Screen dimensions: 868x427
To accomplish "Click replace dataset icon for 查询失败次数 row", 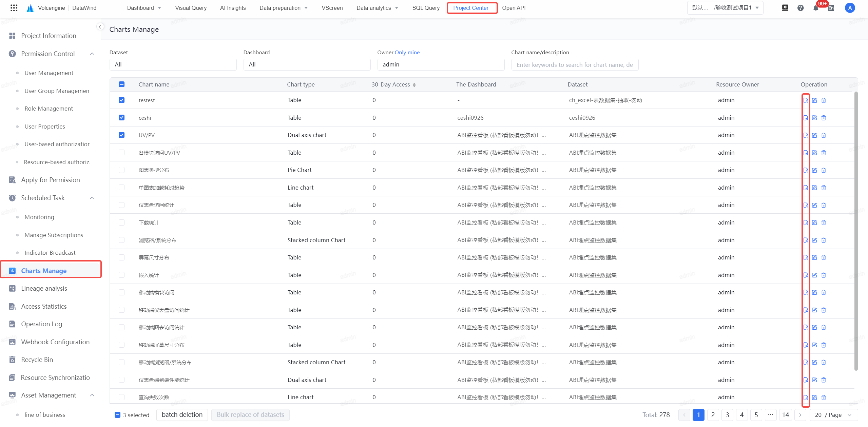I will pyautogui.click(x=806, y=397).
